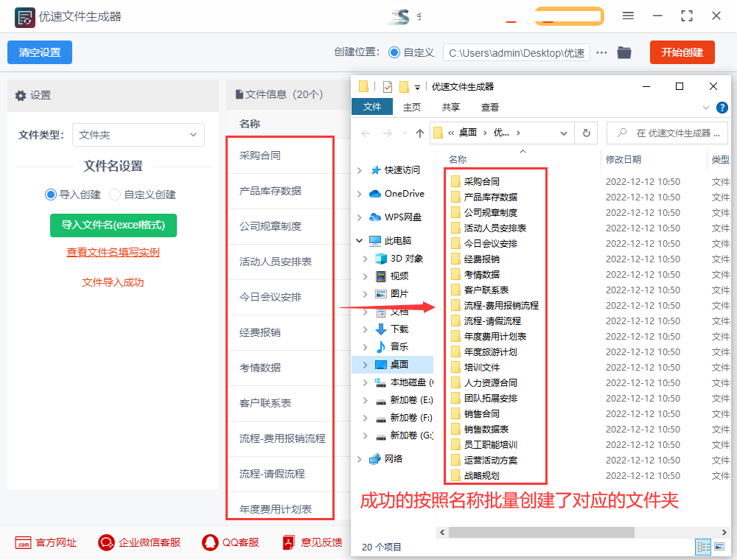Switch to the 查看 ribbon tab
The height and width of the screenshot is (560, 737).
[x=489, y=107]
